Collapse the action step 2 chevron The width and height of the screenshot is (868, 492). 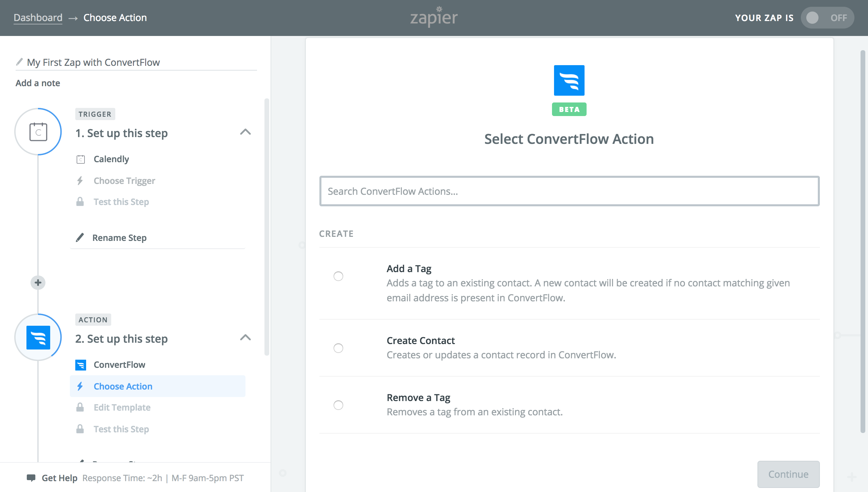click(x=245, y=338)
